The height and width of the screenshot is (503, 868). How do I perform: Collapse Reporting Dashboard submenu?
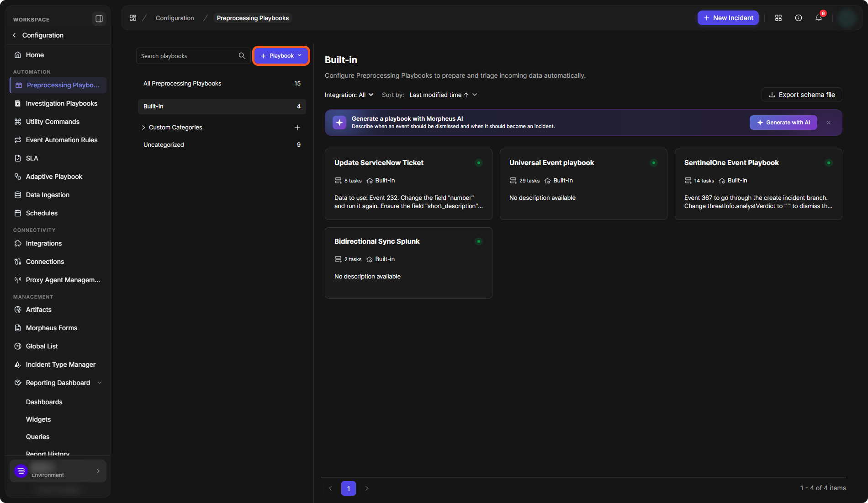click(100, 383)
